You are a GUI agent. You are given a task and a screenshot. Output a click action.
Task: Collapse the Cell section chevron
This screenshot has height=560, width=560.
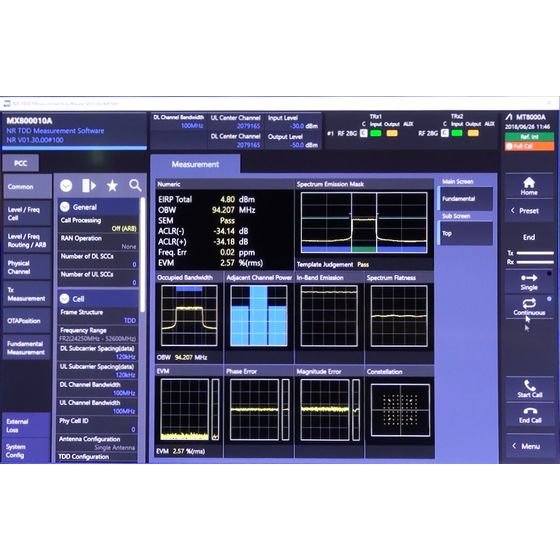tap(65, 299)
